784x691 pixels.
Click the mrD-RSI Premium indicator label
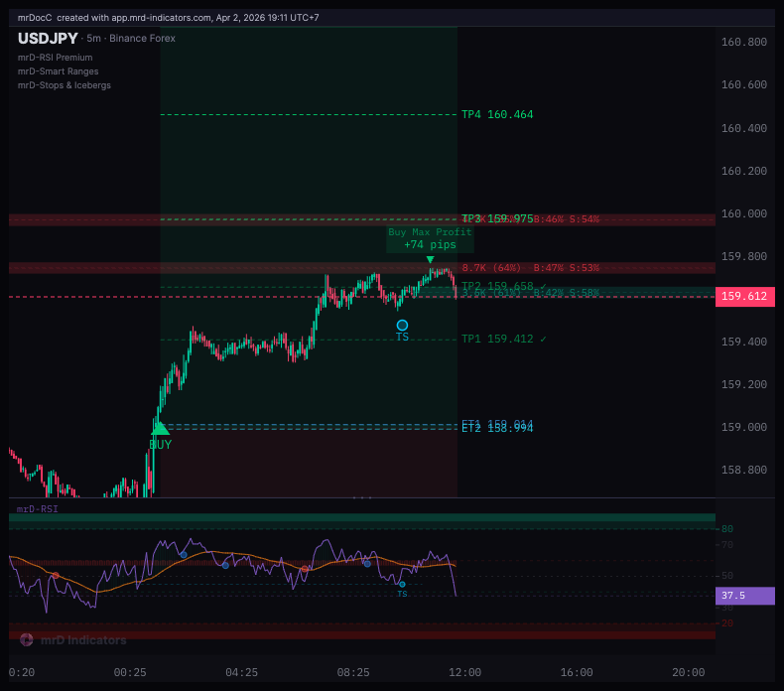[x=55, y=58]
